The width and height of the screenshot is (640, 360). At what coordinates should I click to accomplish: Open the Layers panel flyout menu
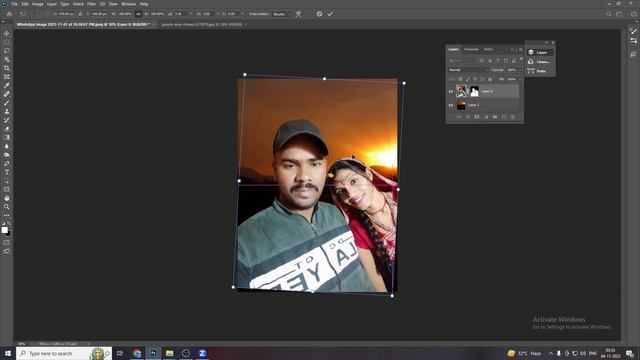point(520,49)
